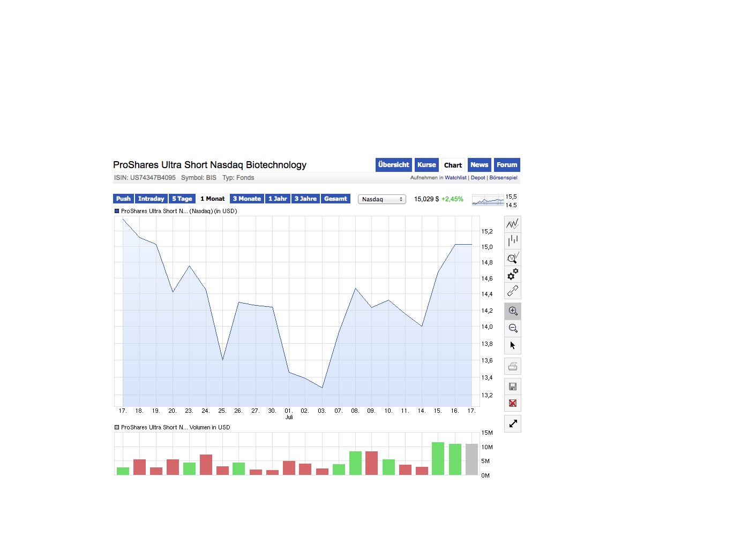
Task: Click the ProShares Ultra Short Nasdaq Biotechnology title
Action: click(209, 165)
